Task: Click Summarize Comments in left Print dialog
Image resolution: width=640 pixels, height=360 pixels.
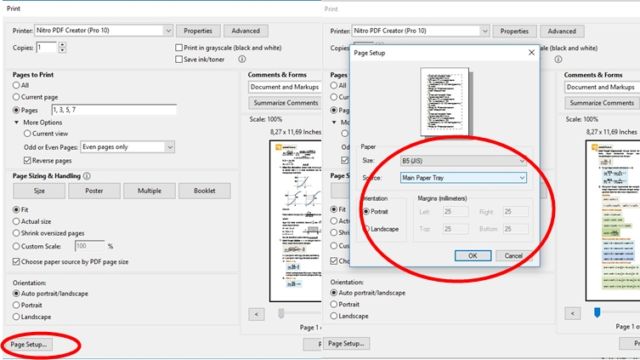Action: [285, 103]
